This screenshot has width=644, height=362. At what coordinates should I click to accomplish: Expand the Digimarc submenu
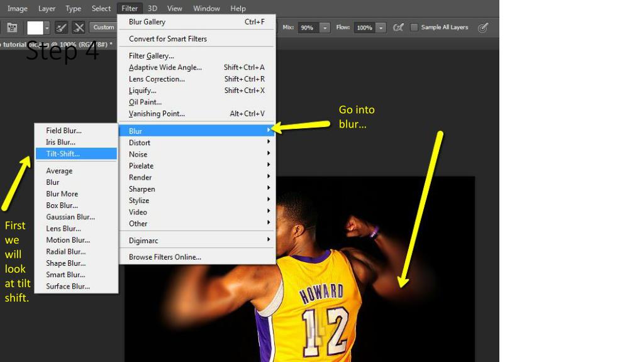coord(197,241)
